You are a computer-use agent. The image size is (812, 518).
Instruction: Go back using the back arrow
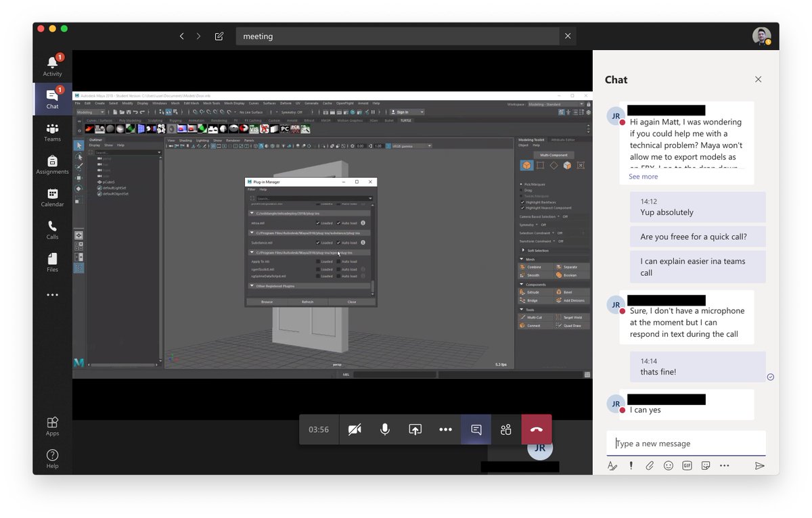pyautogui.click(x=181, y=37)
